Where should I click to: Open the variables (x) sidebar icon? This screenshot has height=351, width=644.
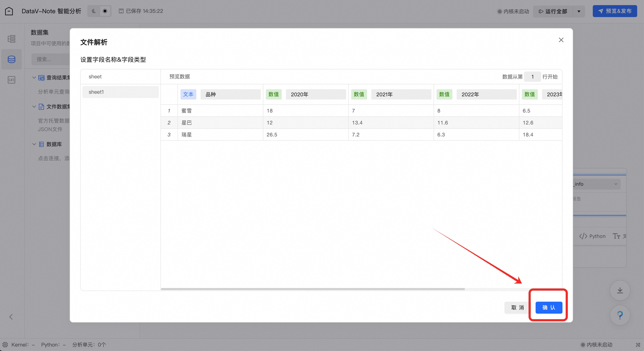point(12,80)
